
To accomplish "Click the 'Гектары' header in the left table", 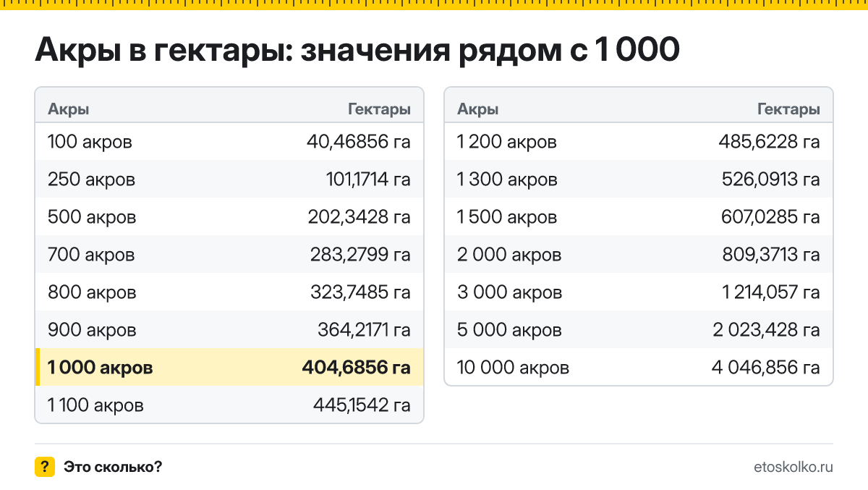I will tap(379, 110).
